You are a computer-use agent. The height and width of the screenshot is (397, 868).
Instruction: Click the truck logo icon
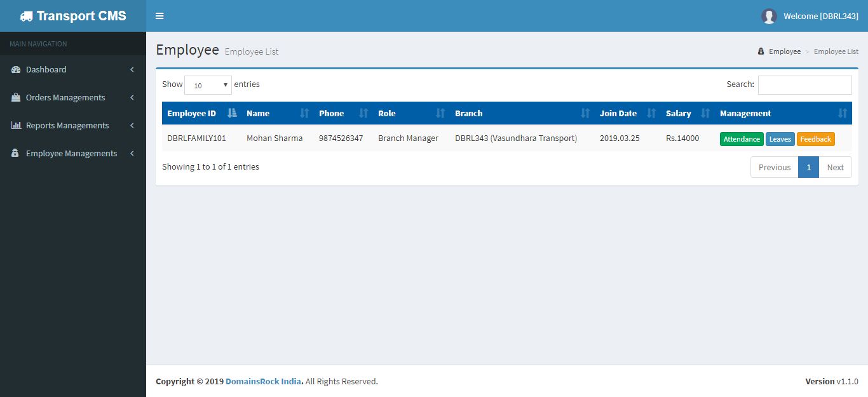26,16
